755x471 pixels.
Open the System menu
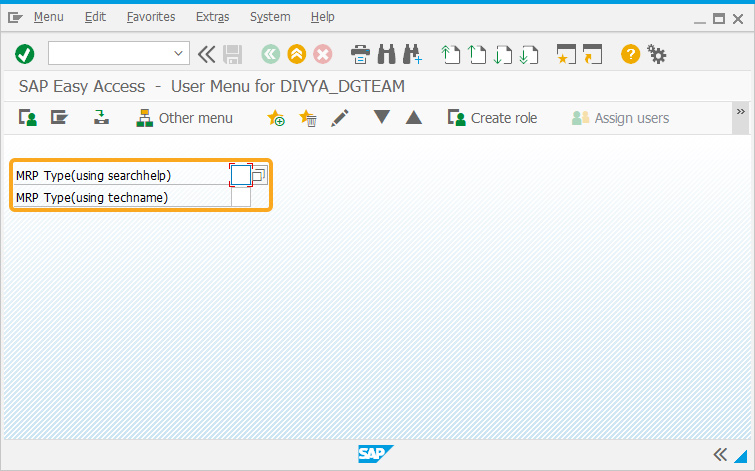pos(270,17)
